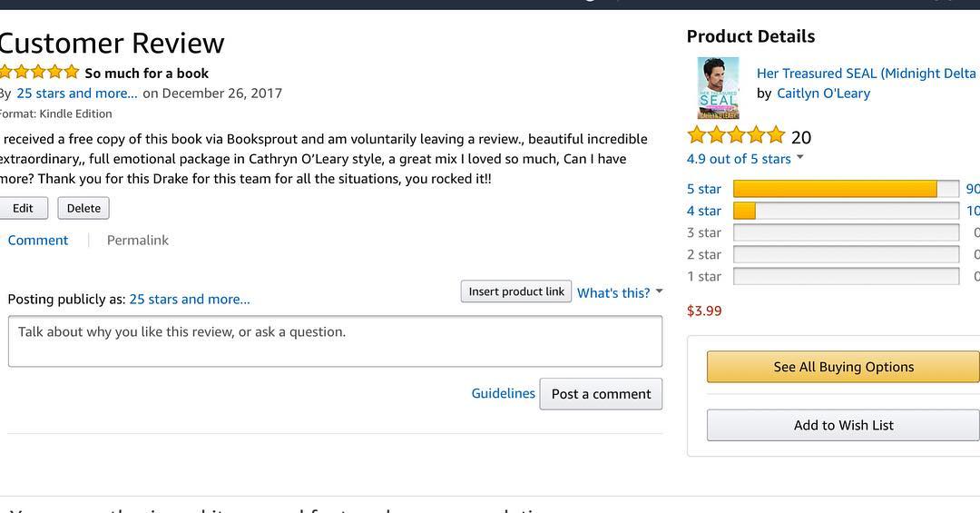Filter by 5 star reviews bar
The height and width of the screenshot is (513, 980).
[x=845, y=189]
